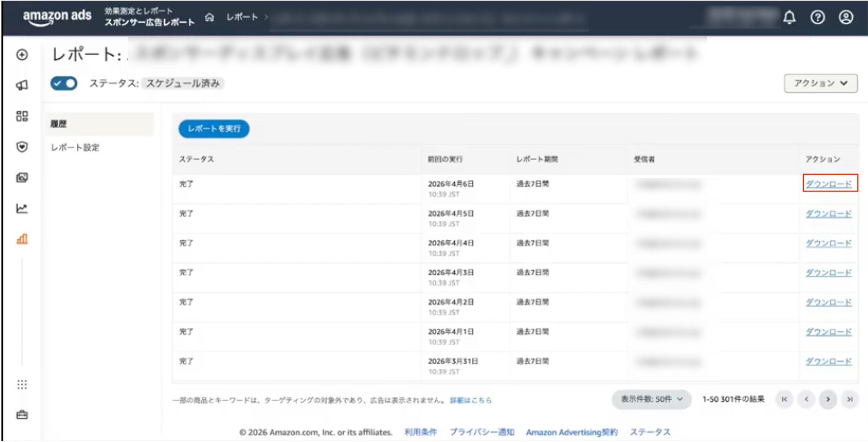Click the スポンサー広告レポート header title
This screenshot has width=868, height=442.
(x=150, y=23)
